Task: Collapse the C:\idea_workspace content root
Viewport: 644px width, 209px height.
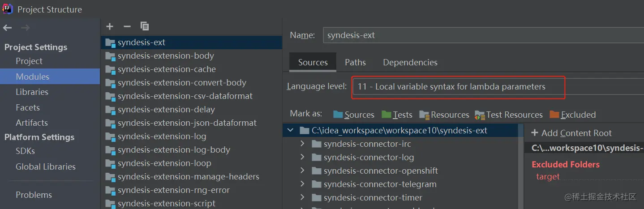Action: click(290, 130)
